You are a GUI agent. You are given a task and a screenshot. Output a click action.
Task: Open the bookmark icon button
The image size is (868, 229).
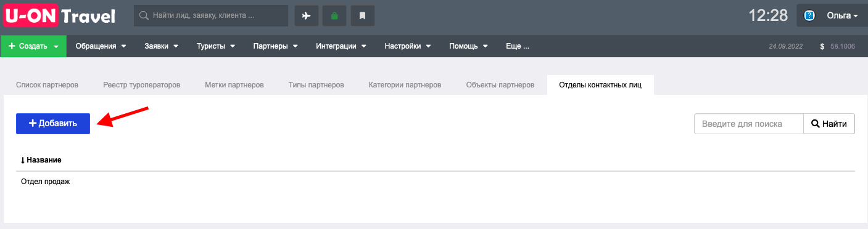pyautogui.click(x=363, y=15)
